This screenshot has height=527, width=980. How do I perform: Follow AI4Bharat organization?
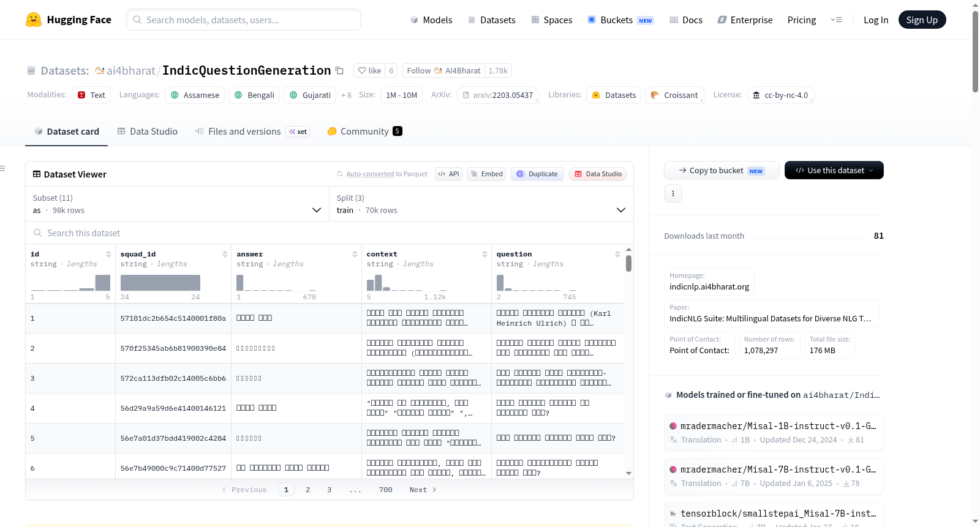coord(443,70)
